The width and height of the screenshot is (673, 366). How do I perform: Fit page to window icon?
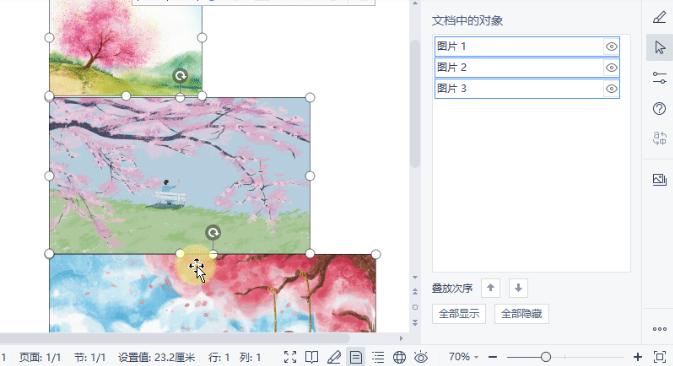point(659,357)
